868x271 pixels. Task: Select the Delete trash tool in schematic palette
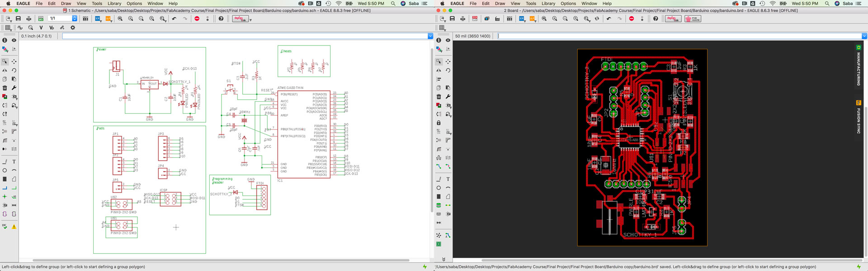pyautogui.click(x=5, y=88)
